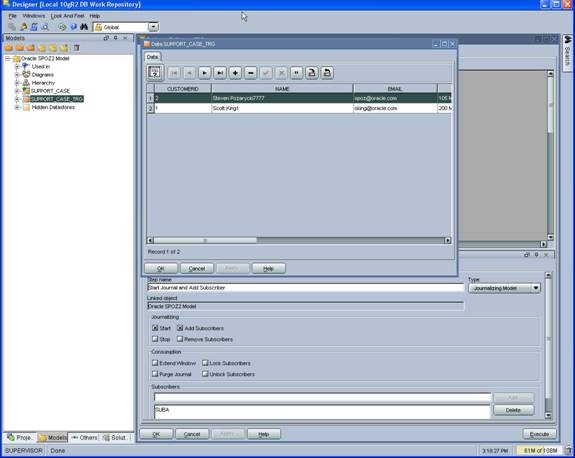Open the SQL query icon in Data window
Screen dimensions: 575x458
coord(155,72)
